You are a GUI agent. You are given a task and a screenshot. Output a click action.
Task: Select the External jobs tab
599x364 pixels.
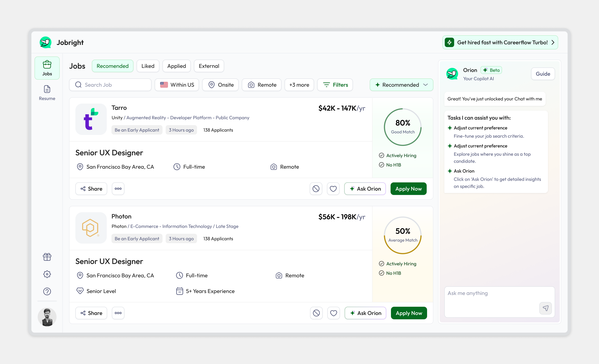[209, 66]
